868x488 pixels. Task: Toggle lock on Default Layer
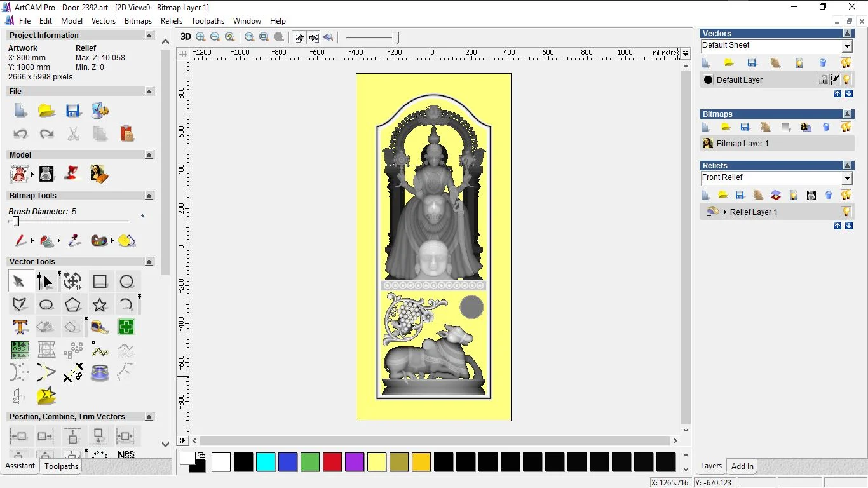(x=823, y=79)
